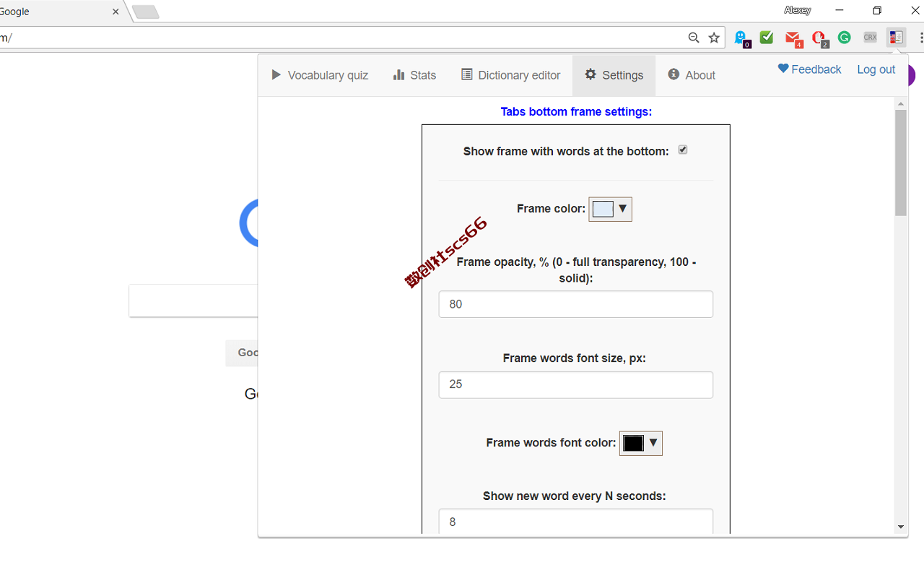
Task: Open the AdBlock stop-hand extension icon
Action: point(819,38)
